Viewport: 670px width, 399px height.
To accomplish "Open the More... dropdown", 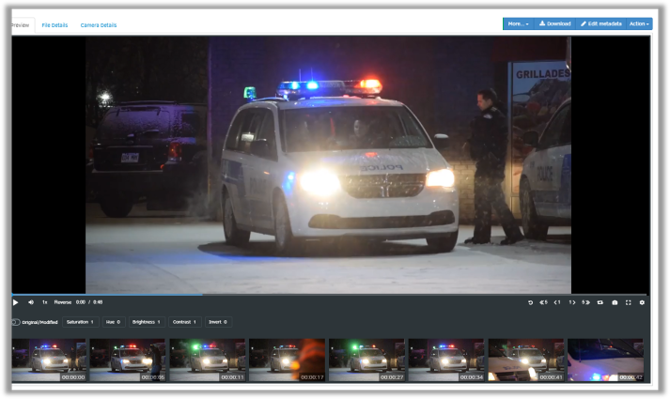I will (518, 24).
